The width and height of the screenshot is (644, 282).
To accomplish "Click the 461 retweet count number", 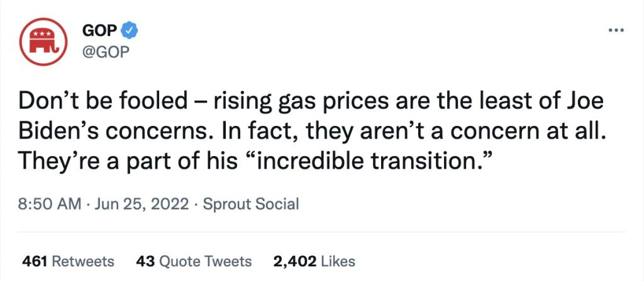I will 34,261.
